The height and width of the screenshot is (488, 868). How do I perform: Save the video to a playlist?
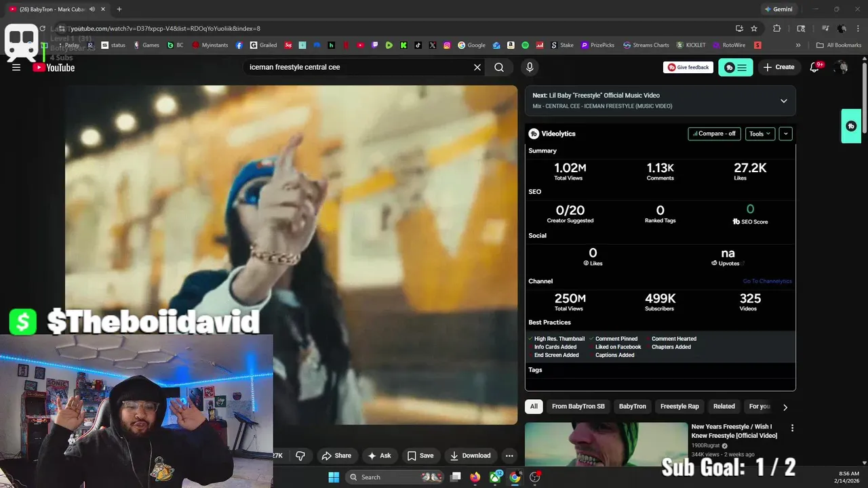coord(420,455)
